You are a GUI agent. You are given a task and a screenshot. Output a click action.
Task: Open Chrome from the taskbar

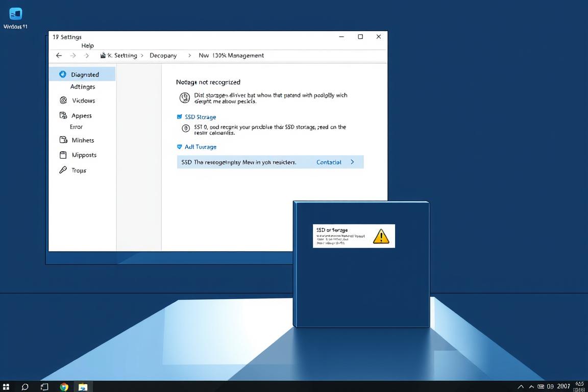pos(64,387)
